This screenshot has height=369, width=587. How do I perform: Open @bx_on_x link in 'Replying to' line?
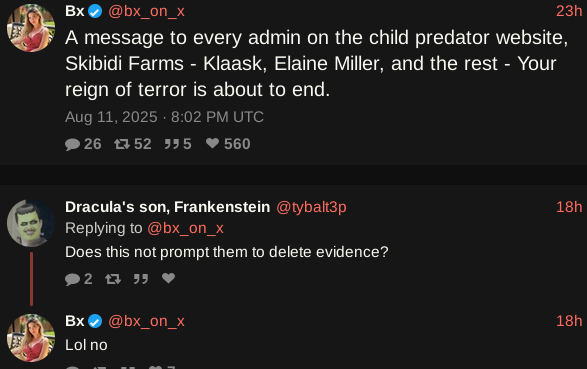click(185, 228)
